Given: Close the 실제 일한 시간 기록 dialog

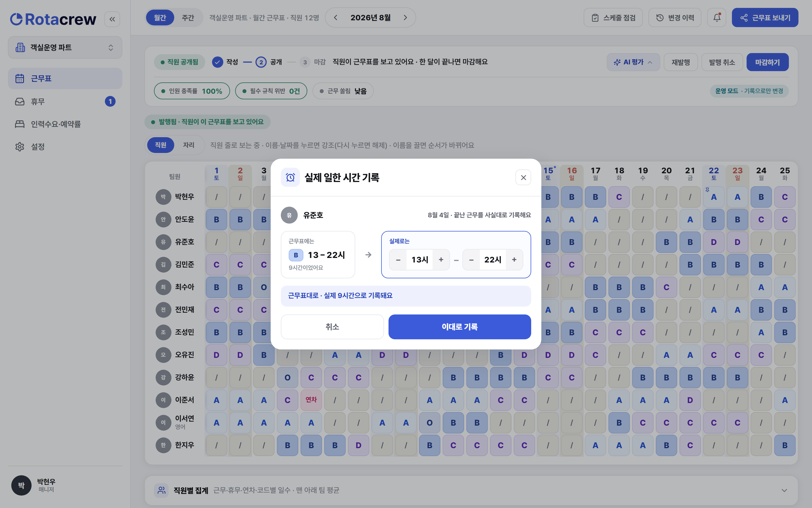Looking at the screenshot, I should [523, 178].
